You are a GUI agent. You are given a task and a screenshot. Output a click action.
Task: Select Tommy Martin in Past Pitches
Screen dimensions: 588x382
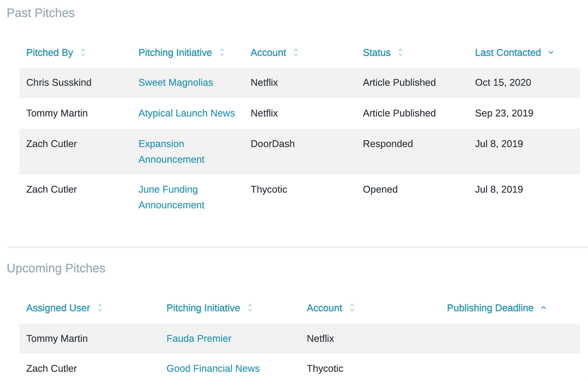point(57,113)
